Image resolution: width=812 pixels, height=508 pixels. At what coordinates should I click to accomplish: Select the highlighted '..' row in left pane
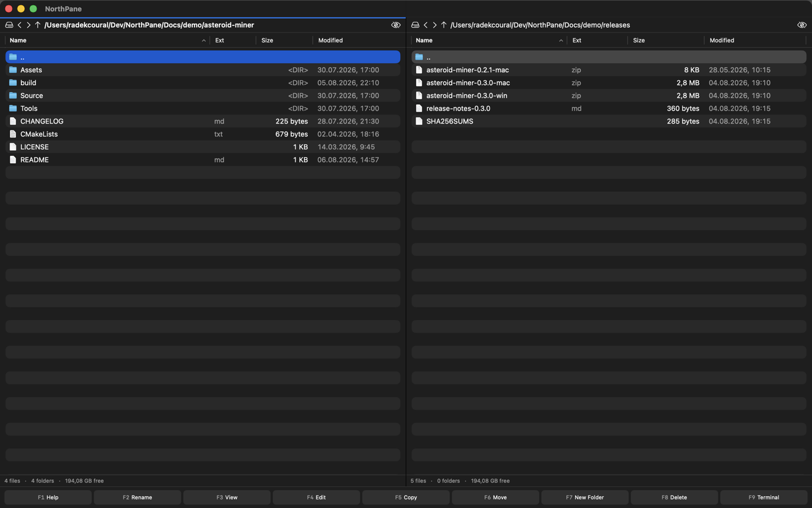coord(203,57)
